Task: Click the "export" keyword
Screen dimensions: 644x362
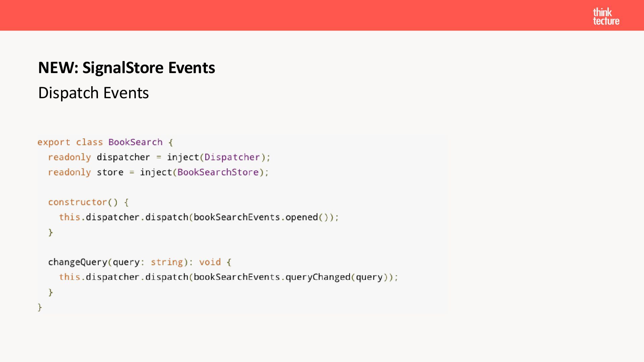Action: 54,142
